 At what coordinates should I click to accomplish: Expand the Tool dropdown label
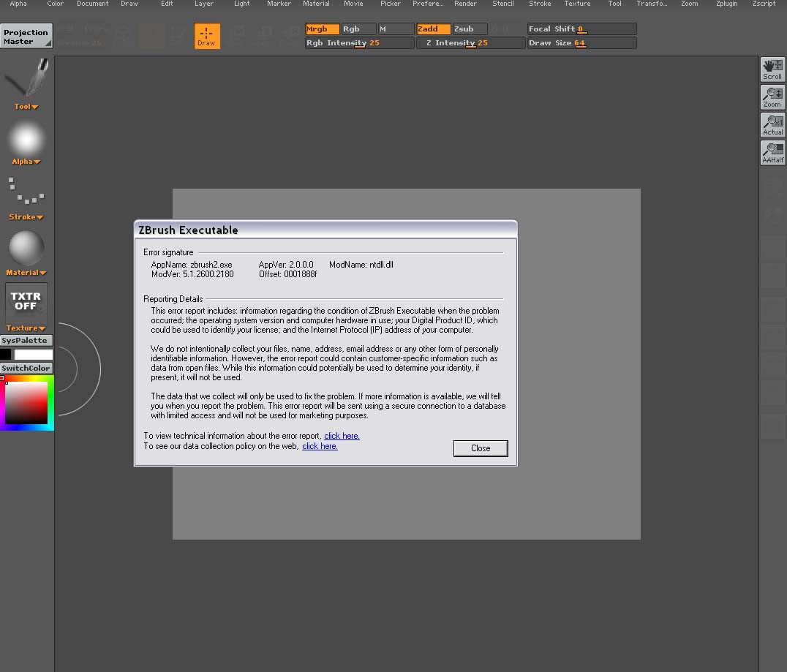point(26,107)
